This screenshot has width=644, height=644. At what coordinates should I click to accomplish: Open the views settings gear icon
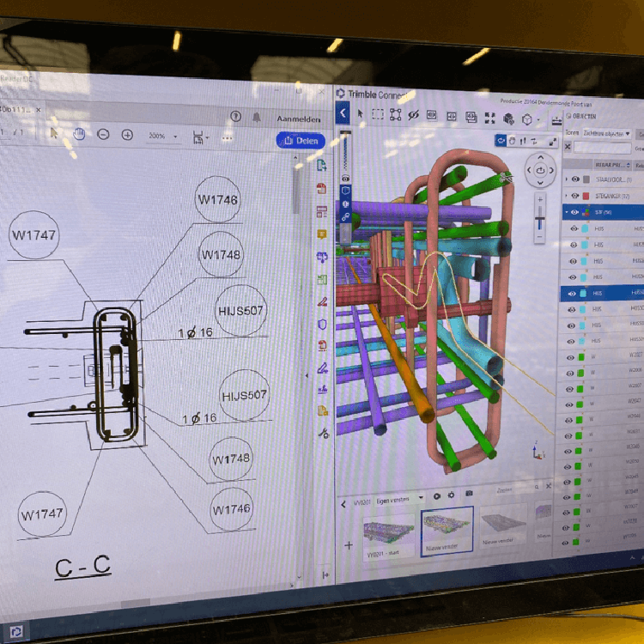(x=452, y=495)
